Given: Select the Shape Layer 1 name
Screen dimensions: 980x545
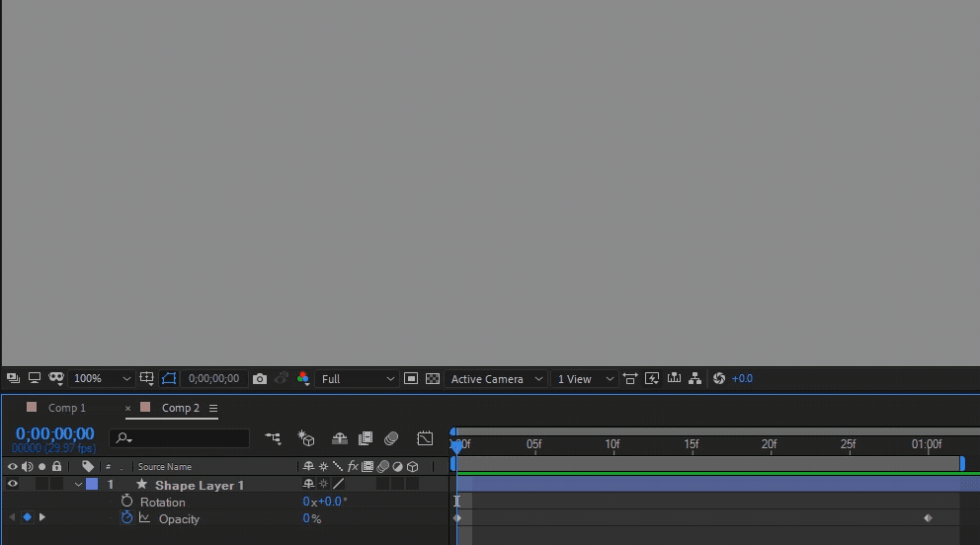Looking at the screenshot, I should tap(200, 485).
